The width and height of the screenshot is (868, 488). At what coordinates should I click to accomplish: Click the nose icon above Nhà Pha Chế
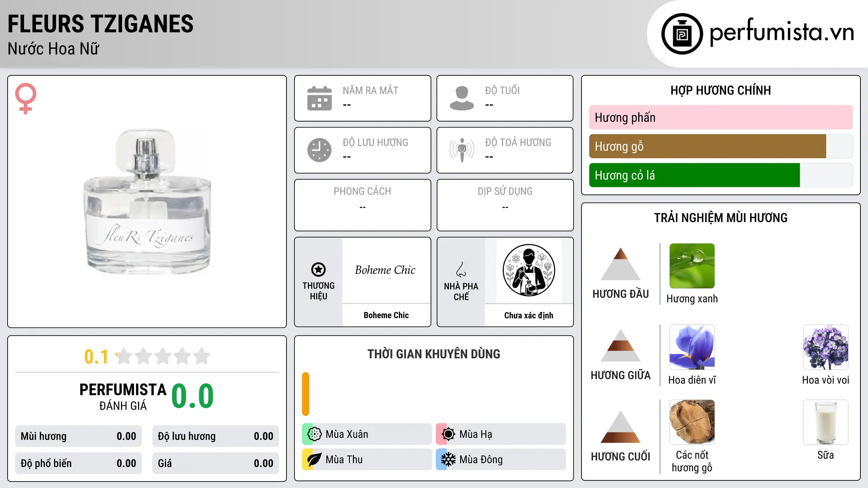point(461,269)
